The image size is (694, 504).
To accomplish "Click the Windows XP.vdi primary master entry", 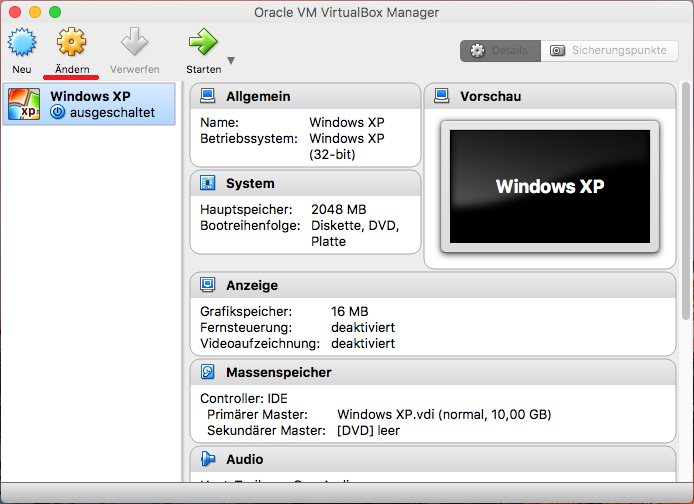I will tap(444, 415).
